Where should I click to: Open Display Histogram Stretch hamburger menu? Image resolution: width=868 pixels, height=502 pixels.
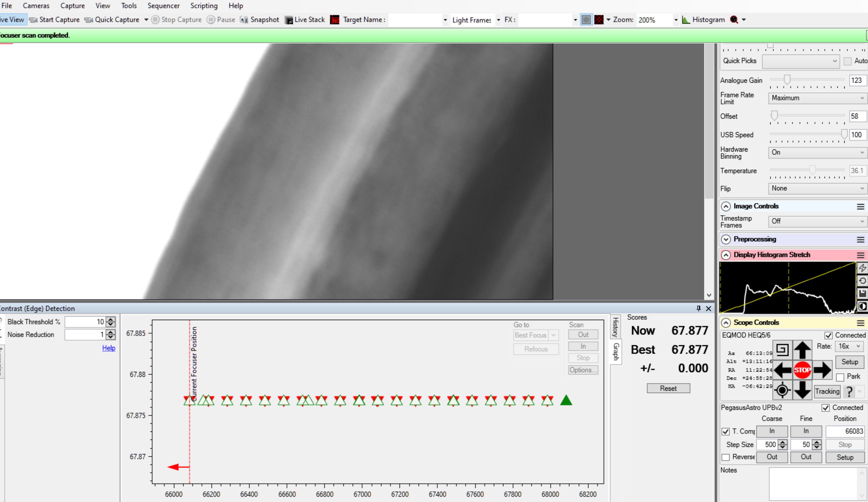(860, 255)
